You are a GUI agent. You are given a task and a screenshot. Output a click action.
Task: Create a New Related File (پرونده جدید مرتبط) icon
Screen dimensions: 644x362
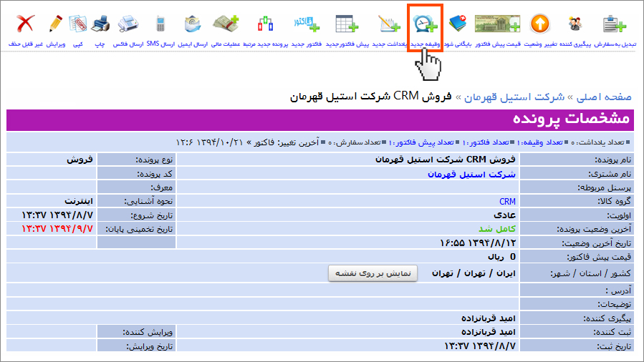click(x=265, y=24)
